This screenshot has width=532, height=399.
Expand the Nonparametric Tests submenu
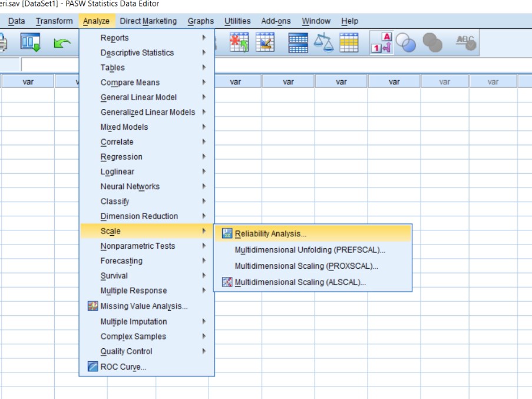tap(137, 246)
